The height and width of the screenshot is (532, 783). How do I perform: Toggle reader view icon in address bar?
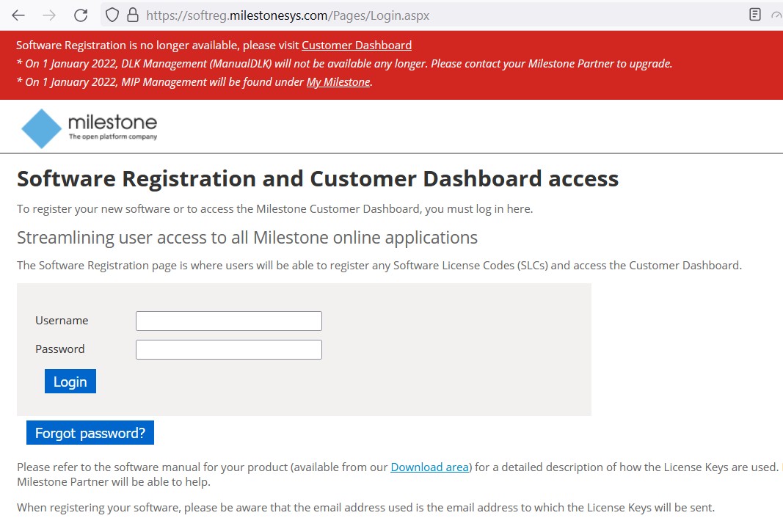[x=754, y=15]
